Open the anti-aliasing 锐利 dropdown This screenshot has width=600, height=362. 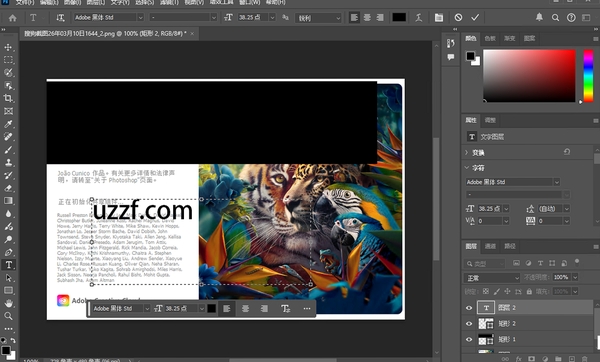click(x=318, y=18)
